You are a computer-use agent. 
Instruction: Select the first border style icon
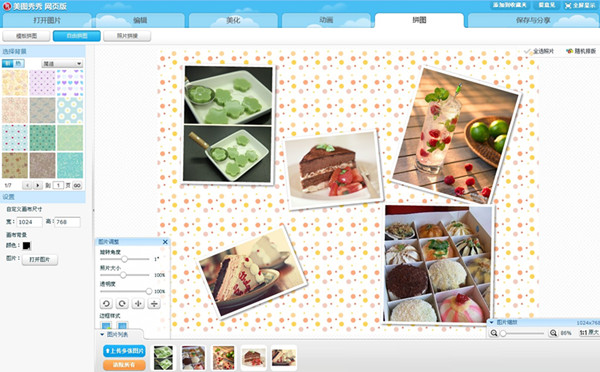point(106,326)
